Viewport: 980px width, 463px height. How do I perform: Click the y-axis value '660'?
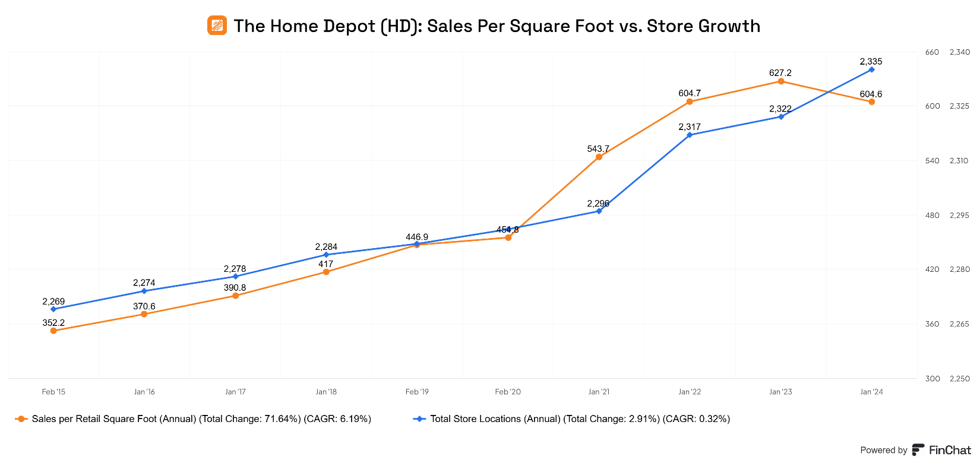[932, 52]
